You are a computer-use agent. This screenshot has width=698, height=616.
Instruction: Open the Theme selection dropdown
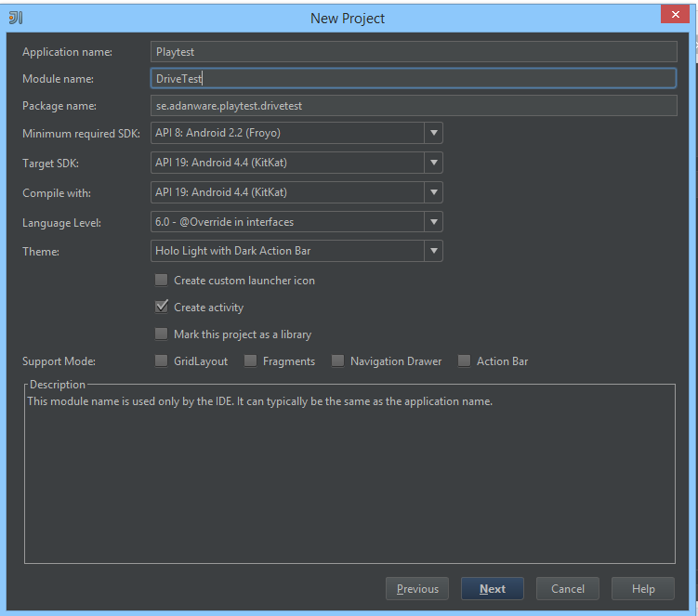tap(433, 251)
